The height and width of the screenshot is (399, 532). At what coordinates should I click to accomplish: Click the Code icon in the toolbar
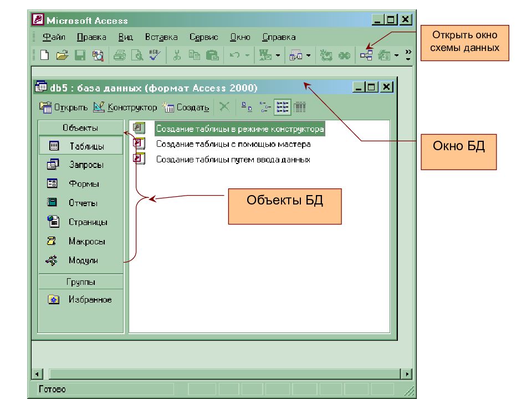326,55
